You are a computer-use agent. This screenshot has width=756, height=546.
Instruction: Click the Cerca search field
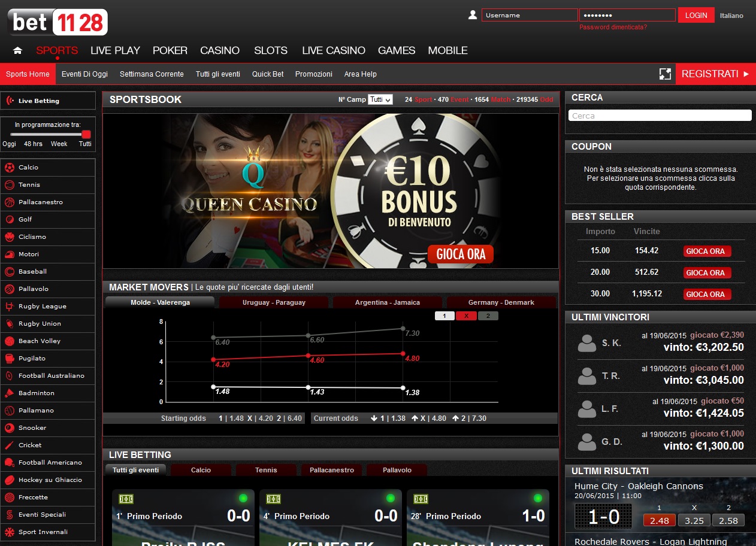click(660, 116)
